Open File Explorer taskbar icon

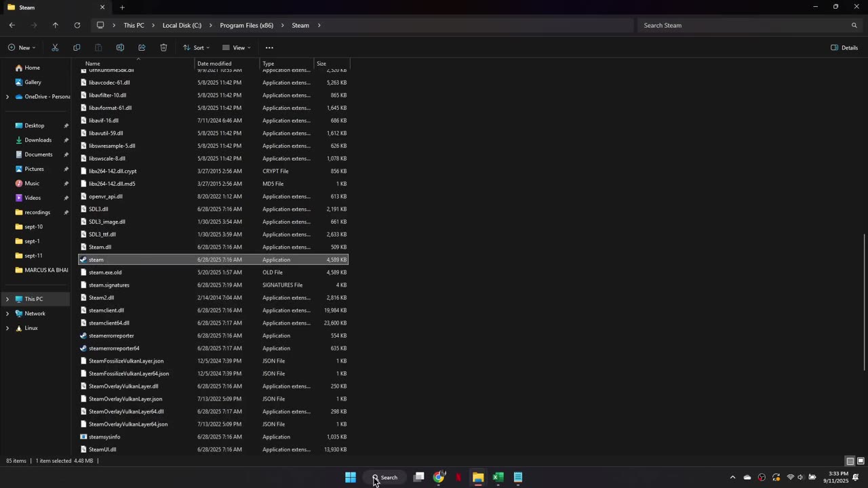(478, 477)
